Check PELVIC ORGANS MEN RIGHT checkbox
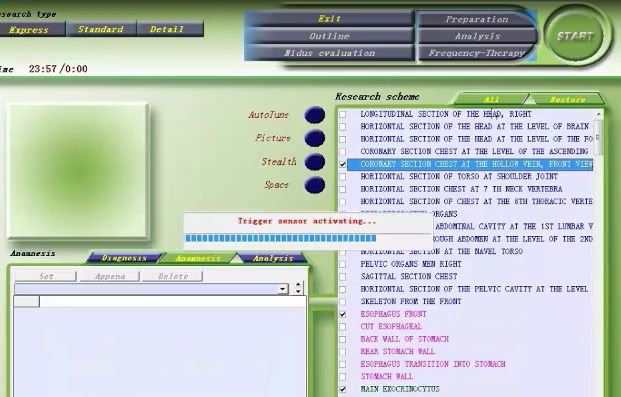Image resolution: width=621 pixels, height=397 pixels. (343, 264)
